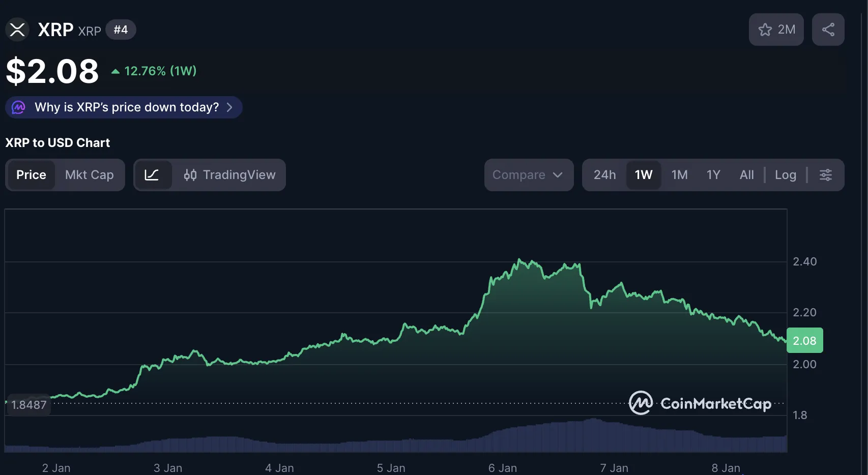The image size is (868, 475).
Task: Click the XRP coin logo
Action: 17,29
